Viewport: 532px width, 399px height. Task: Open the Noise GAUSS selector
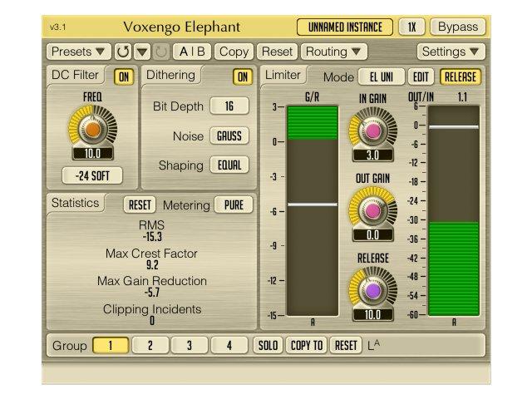(229, 136)
